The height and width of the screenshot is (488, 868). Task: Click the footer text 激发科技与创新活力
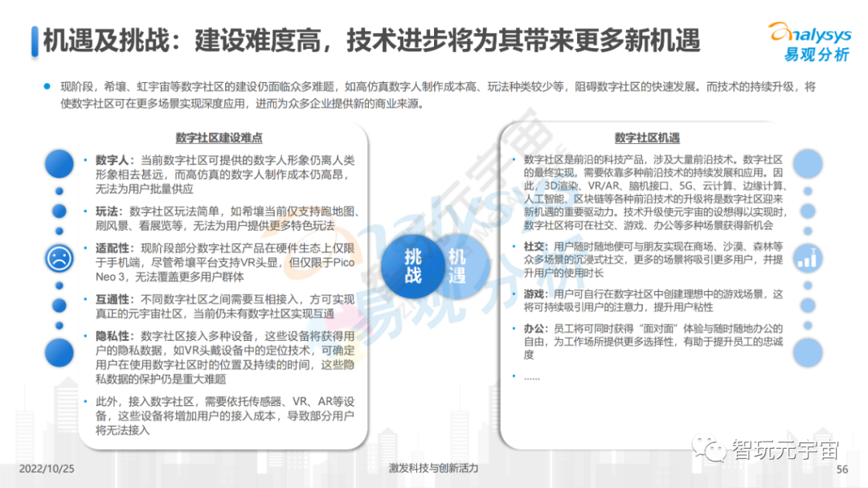(433, 468)
